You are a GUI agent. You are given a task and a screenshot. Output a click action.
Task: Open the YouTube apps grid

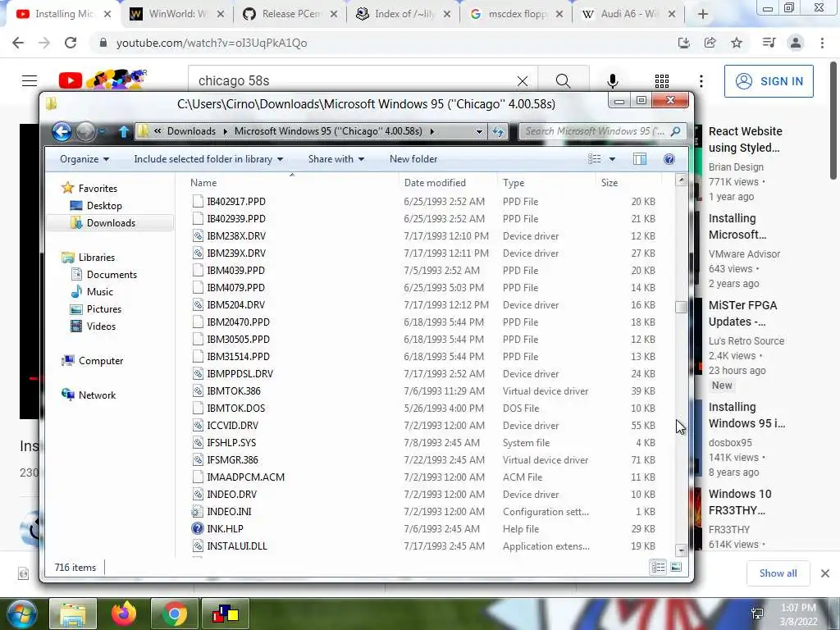pyautogui.click(x=662, y=81)
